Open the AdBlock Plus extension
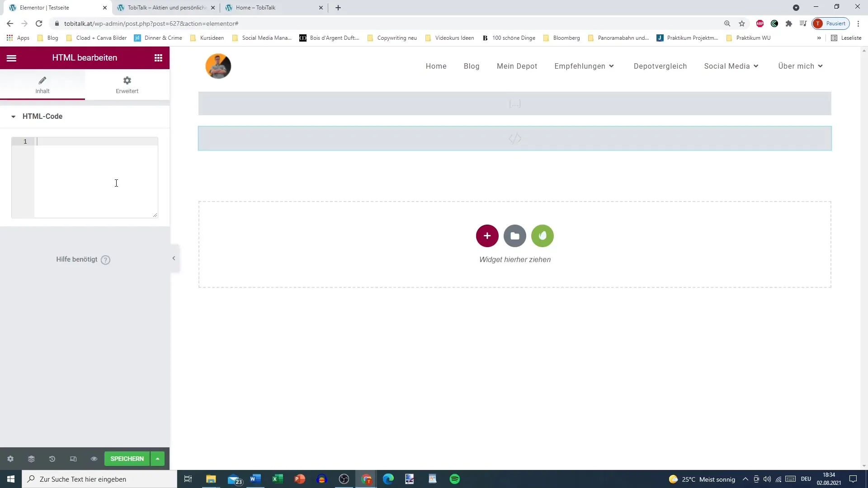 coord(760,23)
